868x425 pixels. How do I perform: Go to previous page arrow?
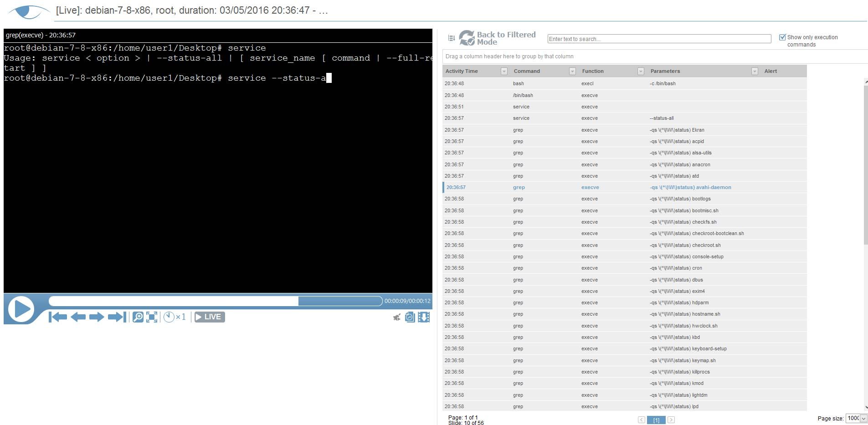(641, 420)
